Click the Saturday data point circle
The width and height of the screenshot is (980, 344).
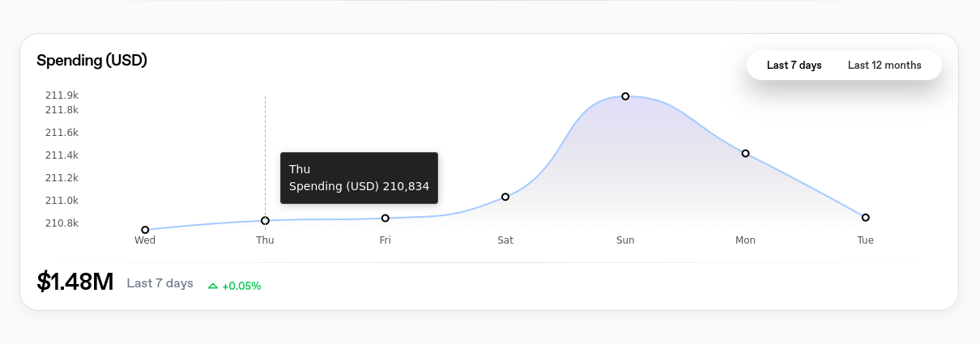point(505,197)
